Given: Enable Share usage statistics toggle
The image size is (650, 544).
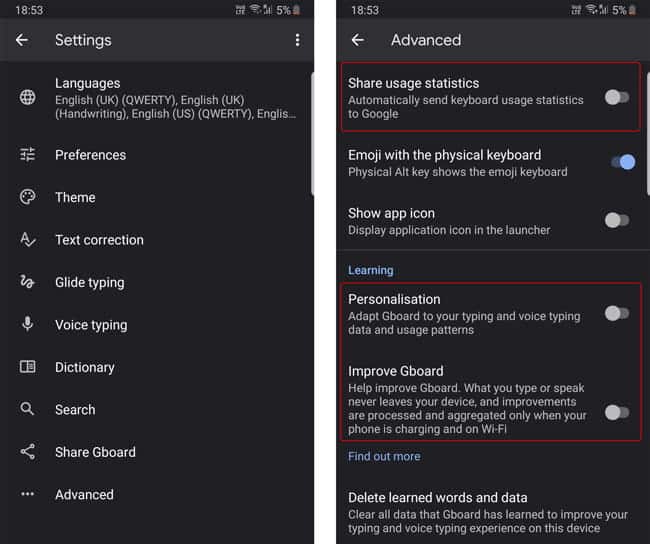Looking at the screenshot, I should pos(617,98).
